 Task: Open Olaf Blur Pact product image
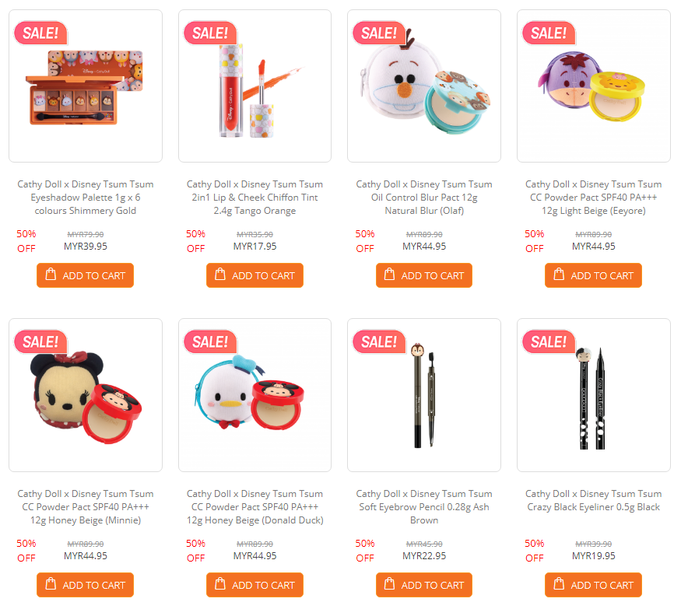pos(424,86)
